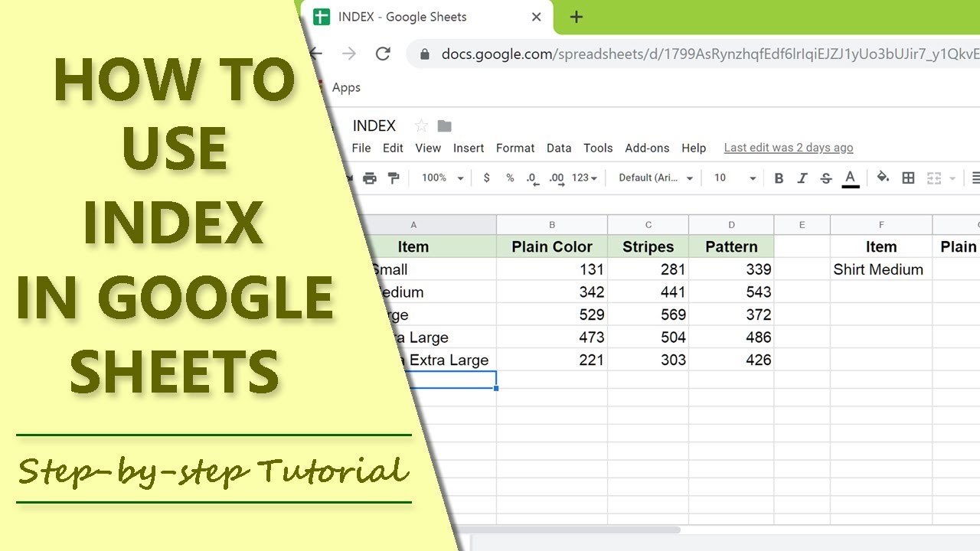
Task: Select column F header
Action: (x=881, y=225)
